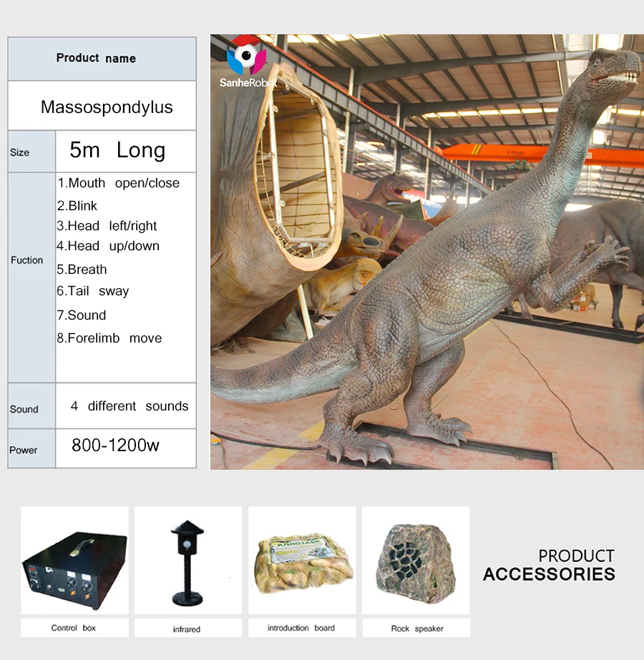Open the Control box thumbnail image
Screen dimensions: 644x660
click(x=74, y=561)
